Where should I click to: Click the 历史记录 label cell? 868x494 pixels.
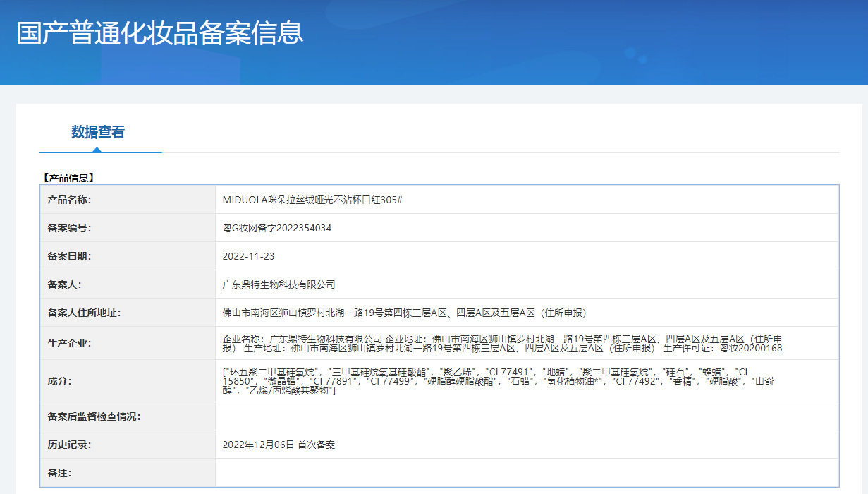128,445
